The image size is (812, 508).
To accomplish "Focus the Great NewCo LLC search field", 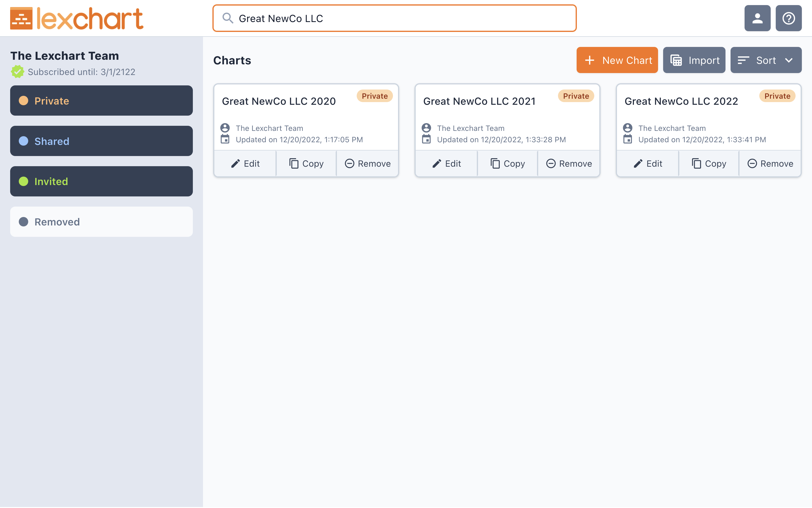I will [394, 18].
